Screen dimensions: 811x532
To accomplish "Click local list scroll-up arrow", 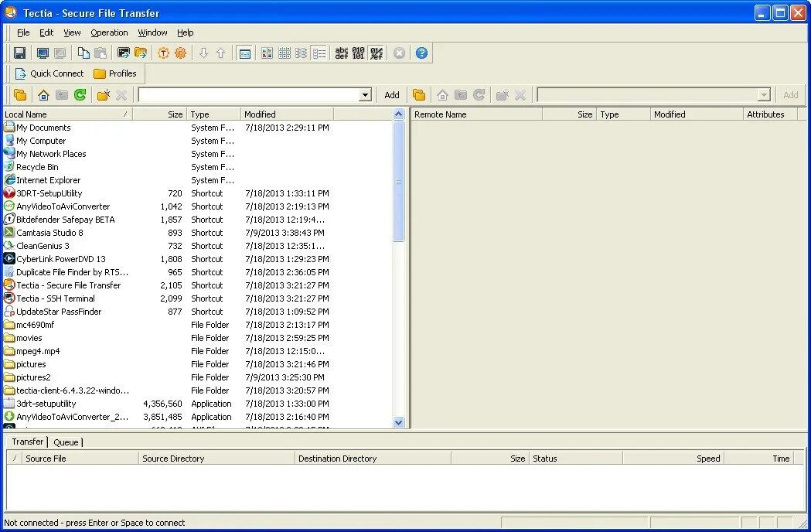I will click(398, 114).
